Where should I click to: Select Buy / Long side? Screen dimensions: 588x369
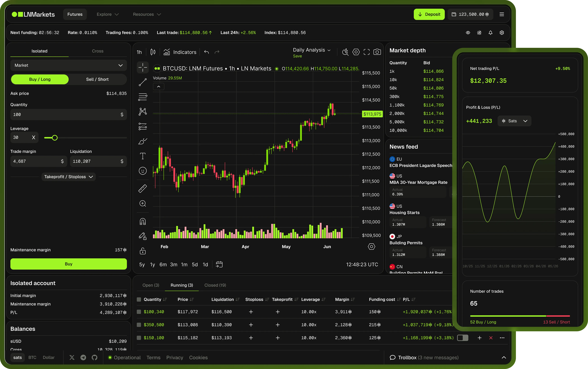(x=40, y=79)
